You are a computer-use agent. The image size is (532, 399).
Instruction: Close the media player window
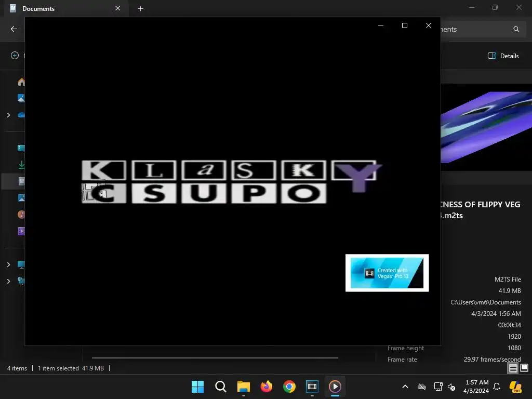(x=429, y=25)
